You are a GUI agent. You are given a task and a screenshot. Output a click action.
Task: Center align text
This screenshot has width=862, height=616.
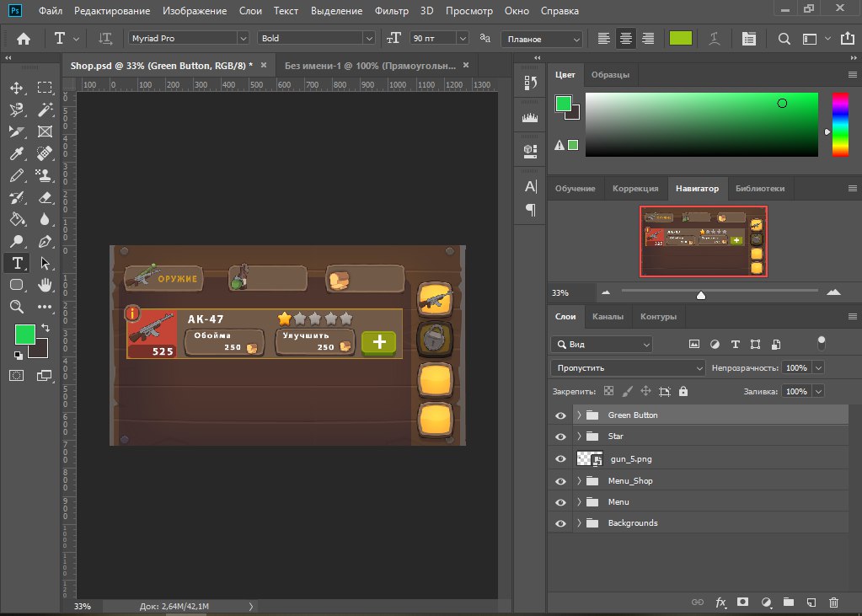(625, 39)
